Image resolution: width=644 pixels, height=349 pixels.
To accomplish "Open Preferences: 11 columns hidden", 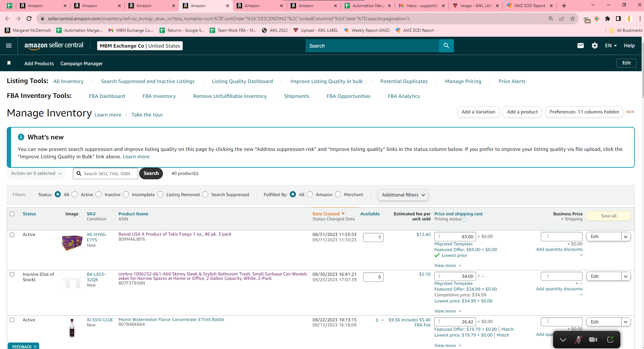I will [584, 112].
